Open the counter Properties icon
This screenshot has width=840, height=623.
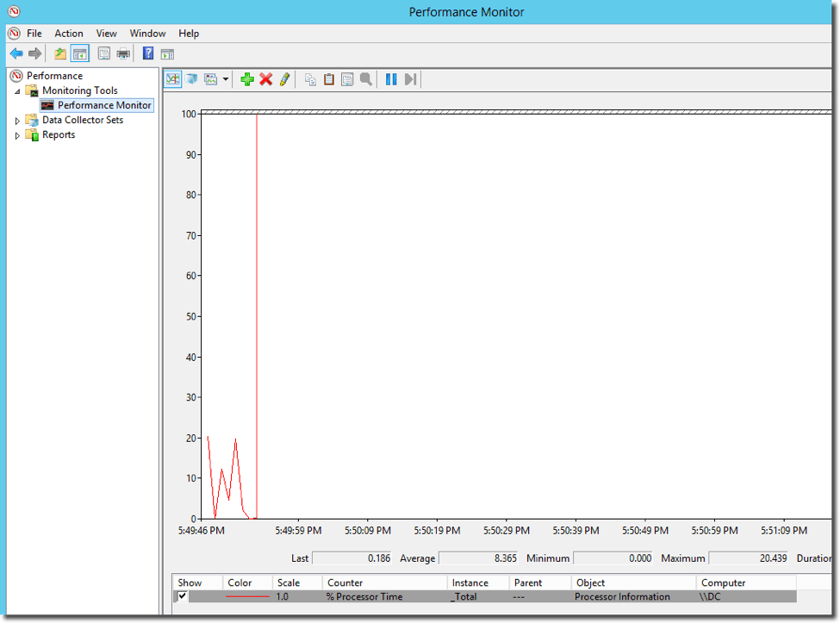(x=347, y=79)
